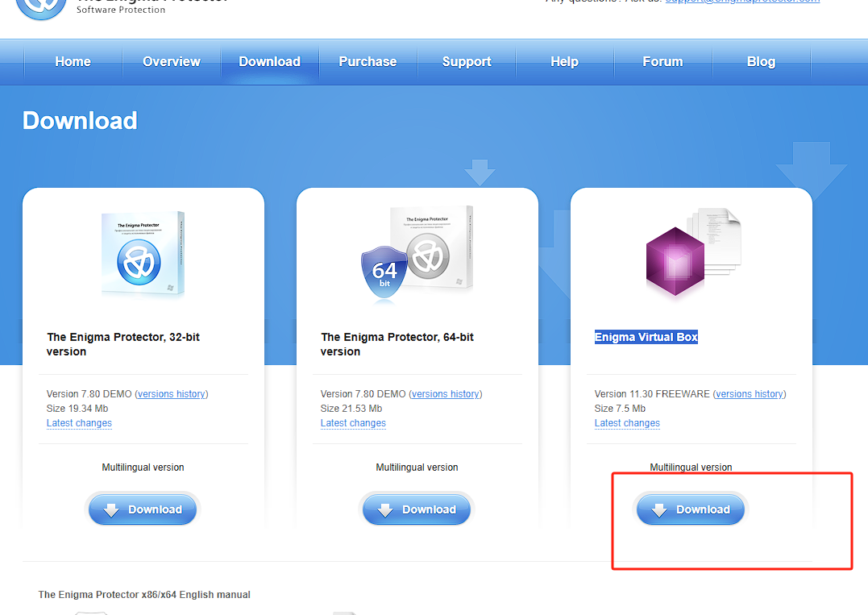Open versions history for 64-bit version
The width and height of the screenshot is (868, 615).
(446, 394)
